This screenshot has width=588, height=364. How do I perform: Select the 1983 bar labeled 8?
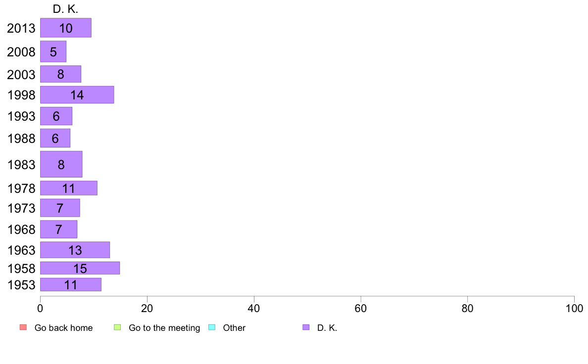pyautogui.click(x=61, y=164)
